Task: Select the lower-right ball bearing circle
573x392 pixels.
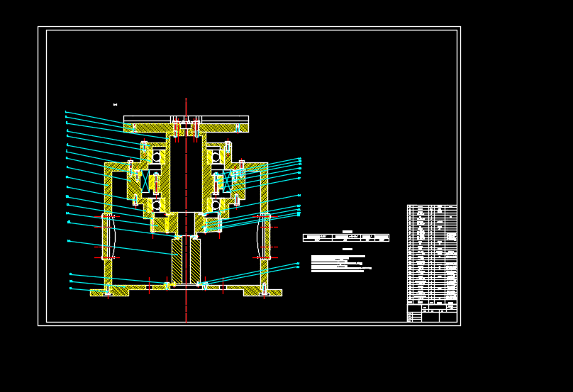Action: pos(216,205)
